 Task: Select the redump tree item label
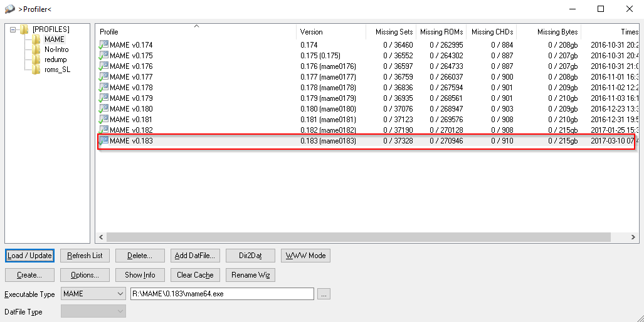click(55, 60)
